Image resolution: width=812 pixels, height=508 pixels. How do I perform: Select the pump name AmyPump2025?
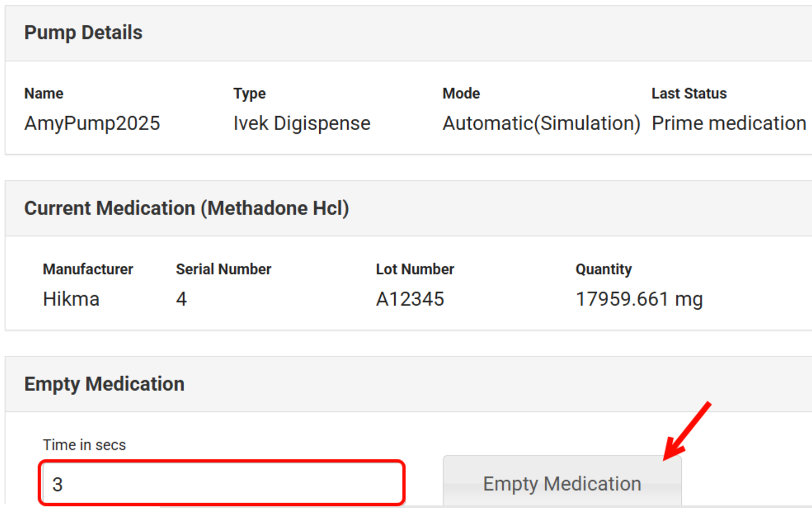92,123
